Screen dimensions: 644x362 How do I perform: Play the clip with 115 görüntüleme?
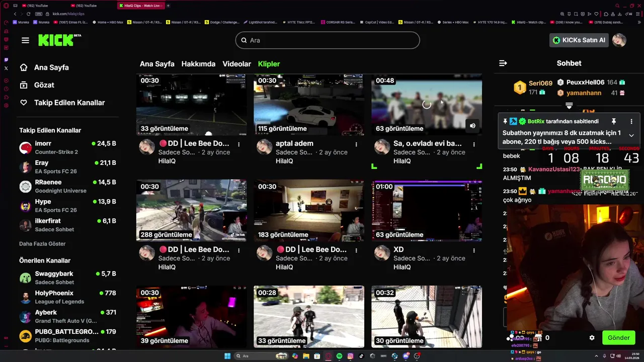click(309, 105)
